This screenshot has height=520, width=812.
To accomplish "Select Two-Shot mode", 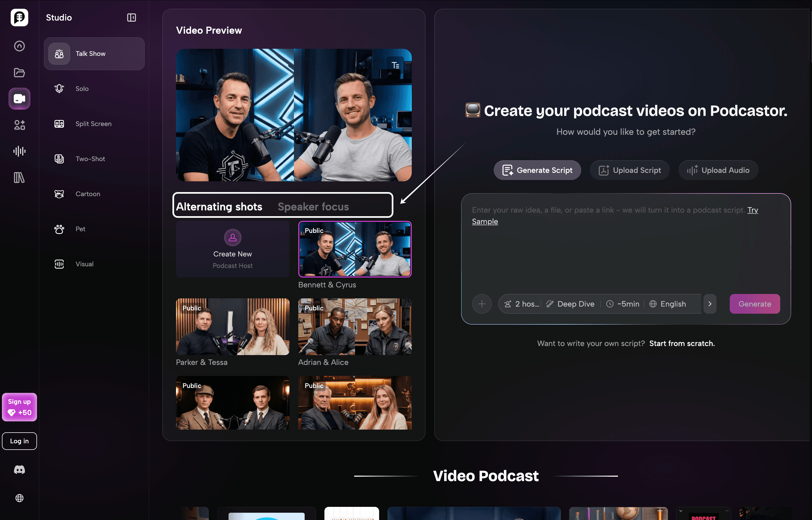I will [x=94, y=159].
